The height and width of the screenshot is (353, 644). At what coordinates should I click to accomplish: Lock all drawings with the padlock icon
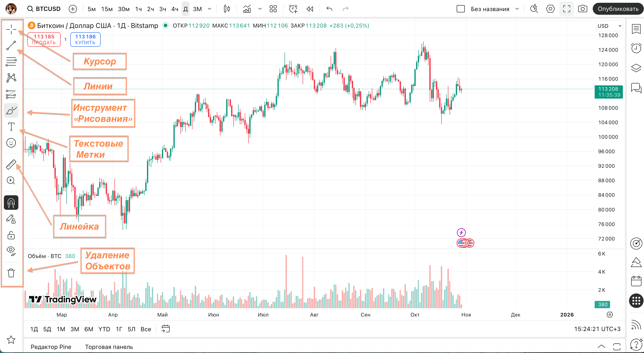pyautogui.click(x=11, y=235)
